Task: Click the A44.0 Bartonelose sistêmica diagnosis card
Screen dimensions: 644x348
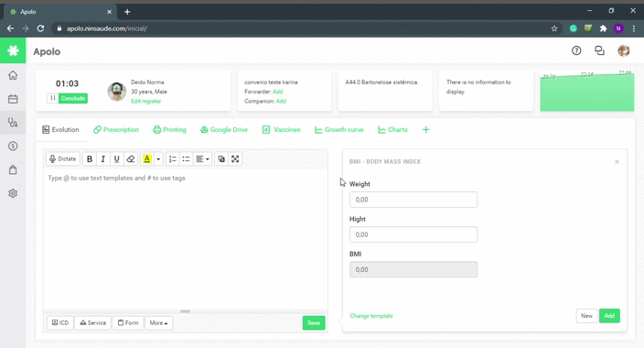Action: (385, 91)
